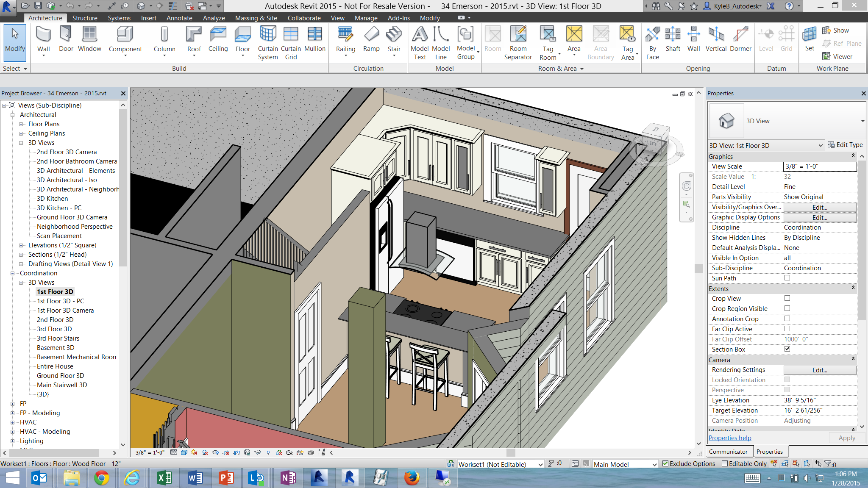
Task: Toggle the Sun Path checkbox
Action: point(787,278)
